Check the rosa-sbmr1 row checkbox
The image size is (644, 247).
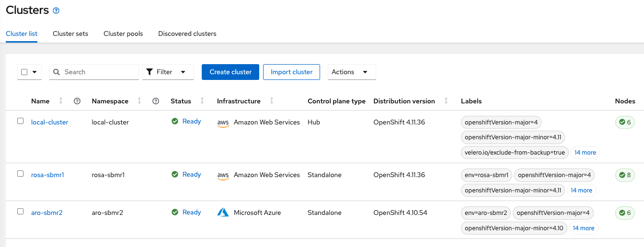pyautogui.click(x=21, y=174)
